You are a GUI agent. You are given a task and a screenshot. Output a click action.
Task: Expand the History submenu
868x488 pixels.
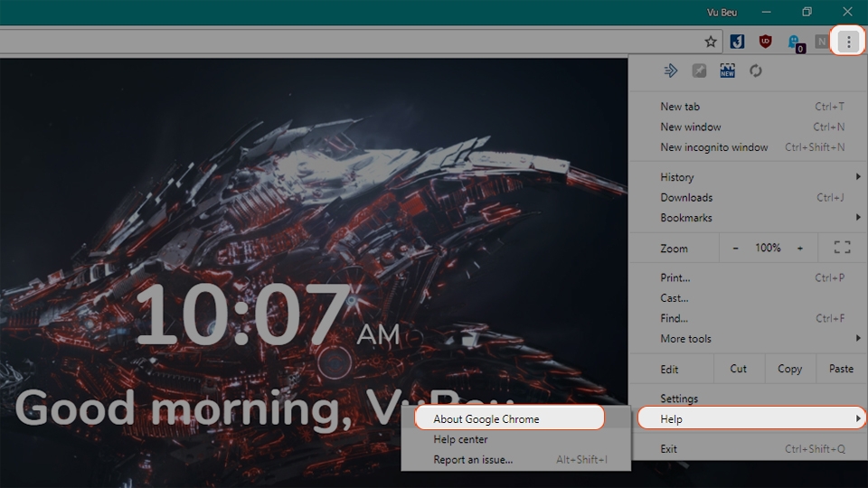click(x=749, y=177)
